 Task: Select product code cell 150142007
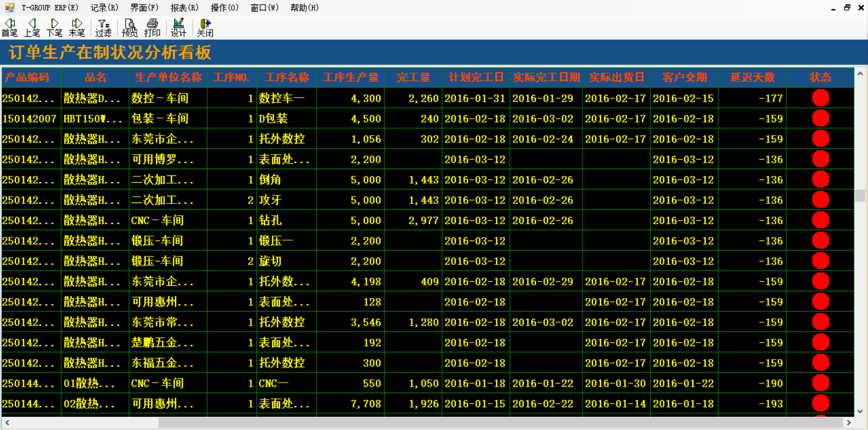[31, 118]
